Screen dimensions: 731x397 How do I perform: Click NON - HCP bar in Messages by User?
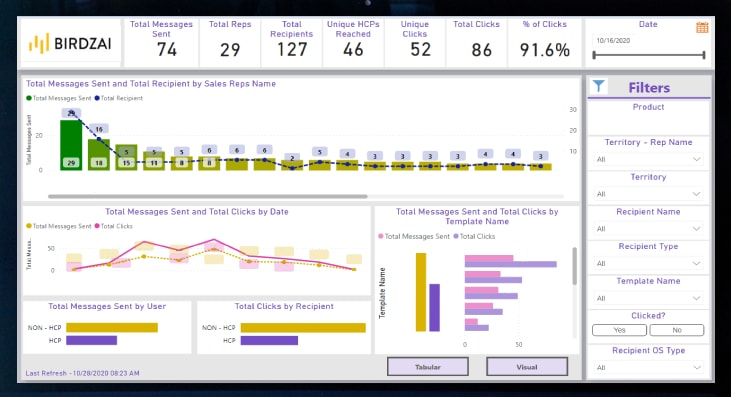112,328
